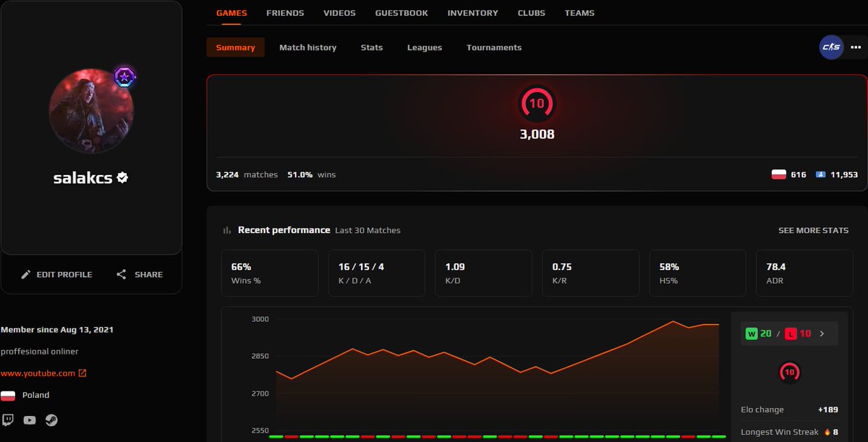Click the EDIT PROFILE button
868x442 pixels.
(x=56, y=275)
